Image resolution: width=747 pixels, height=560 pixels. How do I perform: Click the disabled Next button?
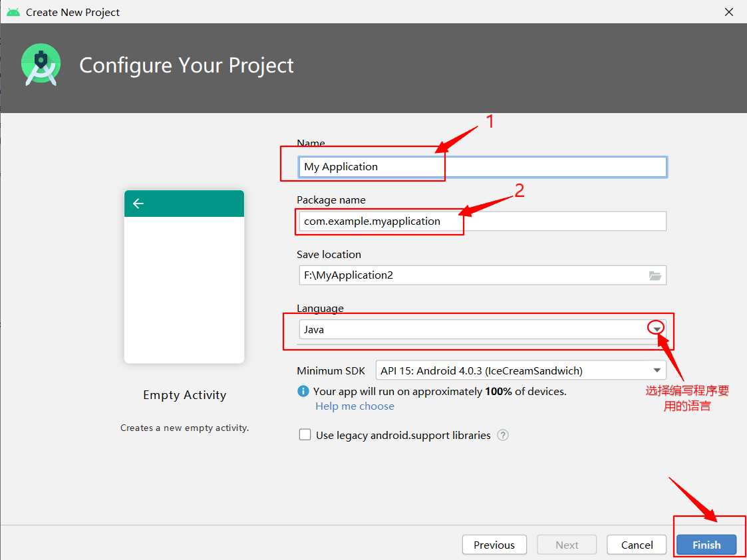[x=567, y=545]
